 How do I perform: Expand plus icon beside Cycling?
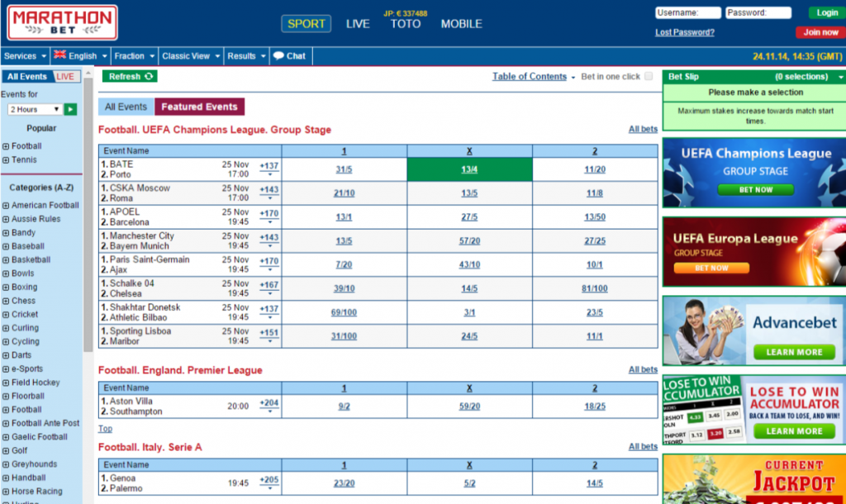(x=6, y=341)
